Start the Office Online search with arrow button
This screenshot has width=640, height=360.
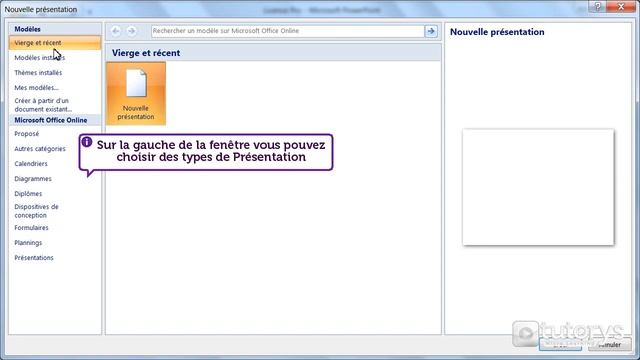point(431,31)
